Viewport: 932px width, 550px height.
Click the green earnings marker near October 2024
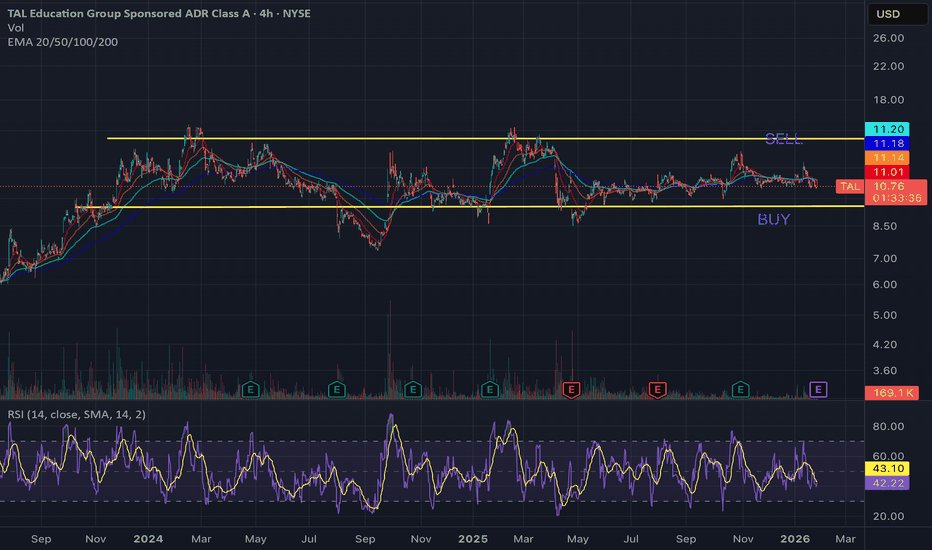click(412, 389)
